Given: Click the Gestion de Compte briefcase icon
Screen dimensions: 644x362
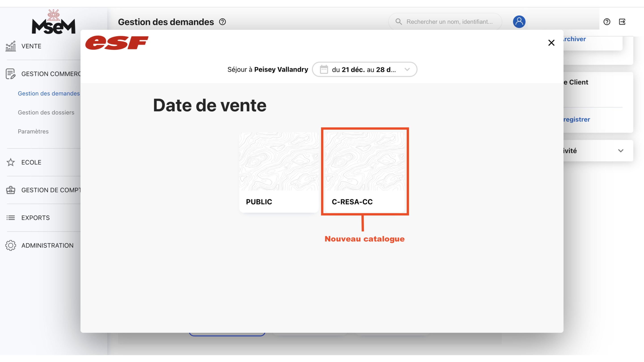Looking at the screenshot, I should [x=11, y=190].
